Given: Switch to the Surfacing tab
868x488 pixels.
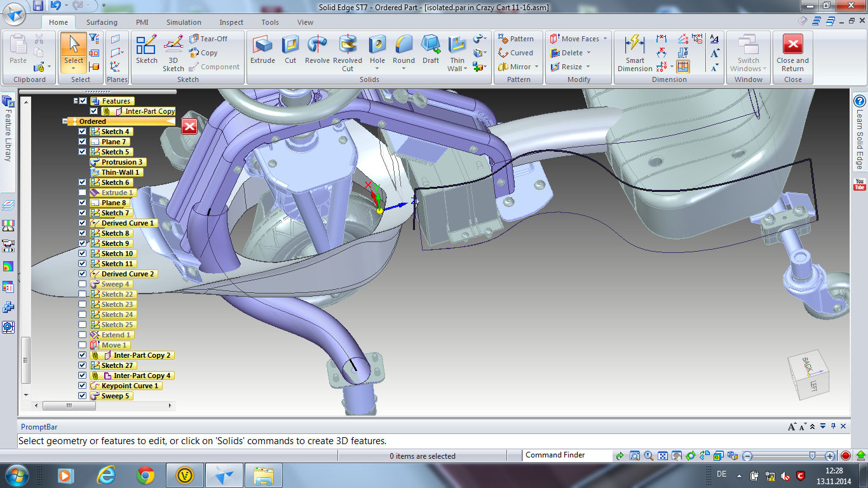Looking at the screenshot, I should click(x=102, y=22).
